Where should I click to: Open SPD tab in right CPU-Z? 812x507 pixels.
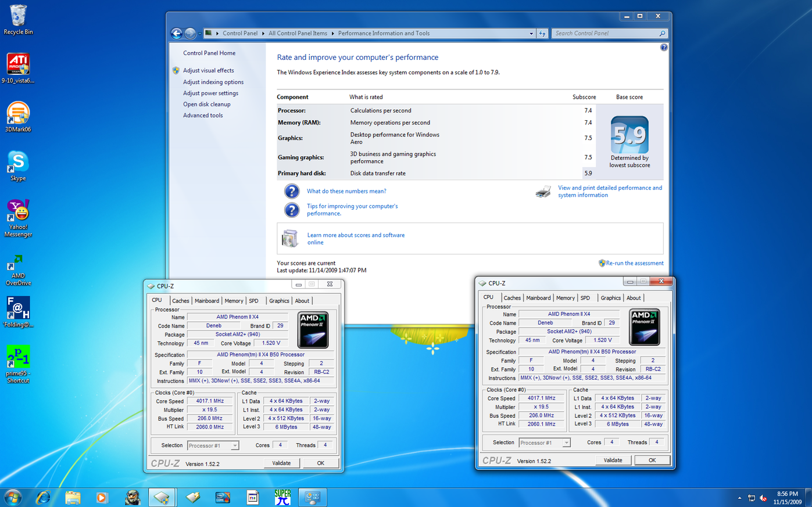[585, 298]
